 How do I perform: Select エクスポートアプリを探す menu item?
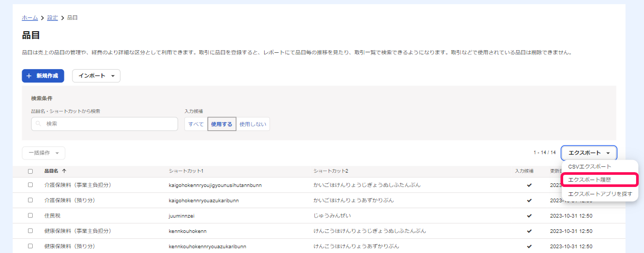tap(600, 194)
